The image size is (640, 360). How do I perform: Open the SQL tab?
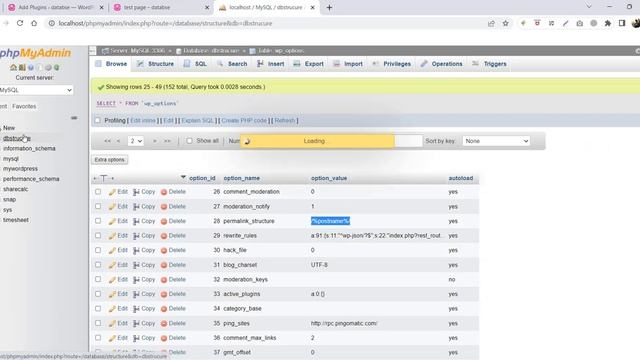[195, 64]
